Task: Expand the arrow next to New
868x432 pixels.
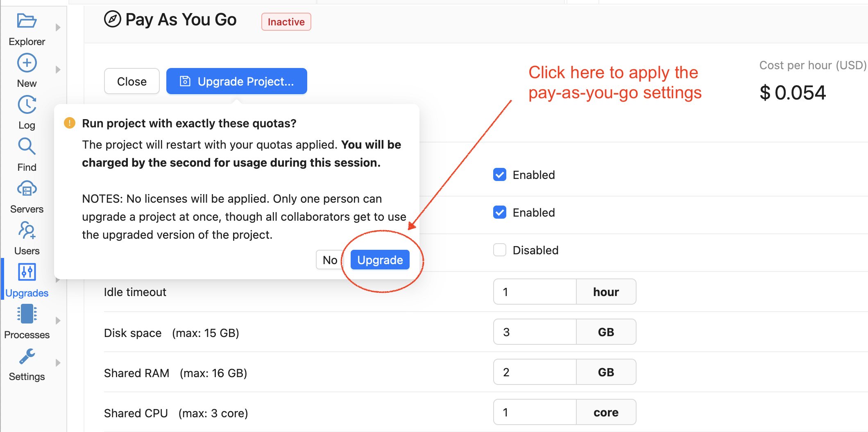Action: click(58, 70)
